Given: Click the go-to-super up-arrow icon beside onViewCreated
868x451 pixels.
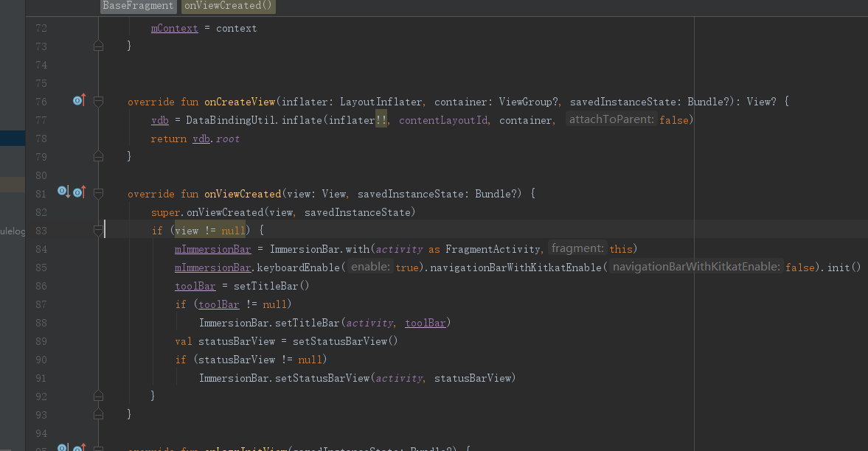Looking at the screenshot, I should (x=78, y=192).
